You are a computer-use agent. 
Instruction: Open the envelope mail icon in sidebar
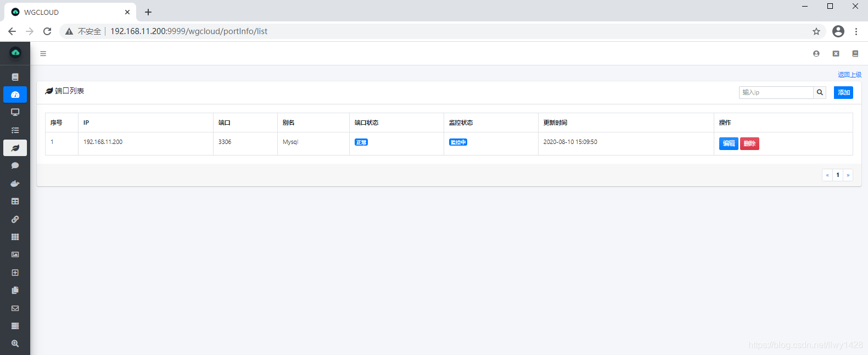15,308
